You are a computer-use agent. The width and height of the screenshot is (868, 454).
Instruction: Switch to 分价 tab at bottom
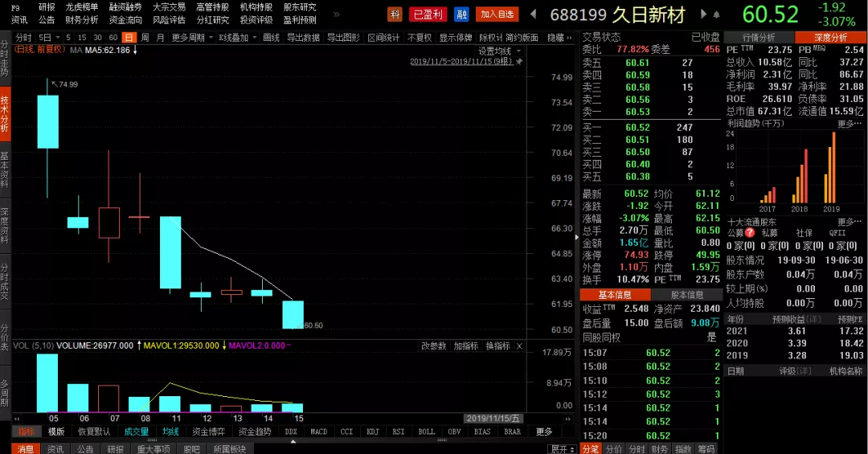613,449
